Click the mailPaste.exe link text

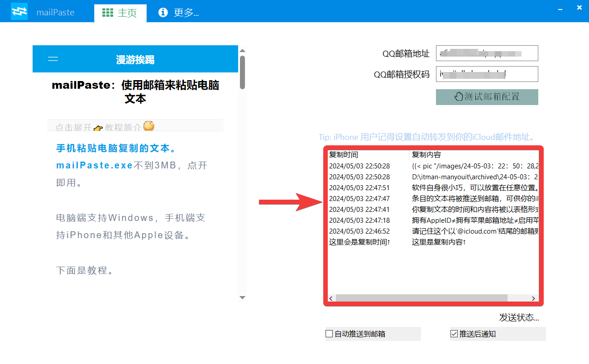pyautogui.click(x=94, y=165)
